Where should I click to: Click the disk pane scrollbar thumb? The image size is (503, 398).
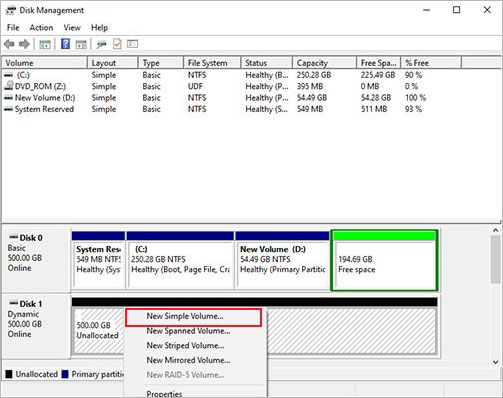pos(495,259)
